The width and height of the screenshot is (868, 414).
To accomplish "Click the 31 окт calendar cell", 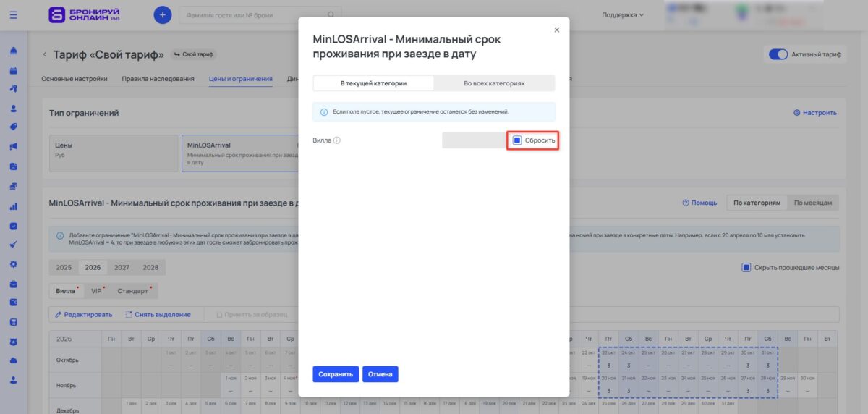I will click(x=767, y=360).
